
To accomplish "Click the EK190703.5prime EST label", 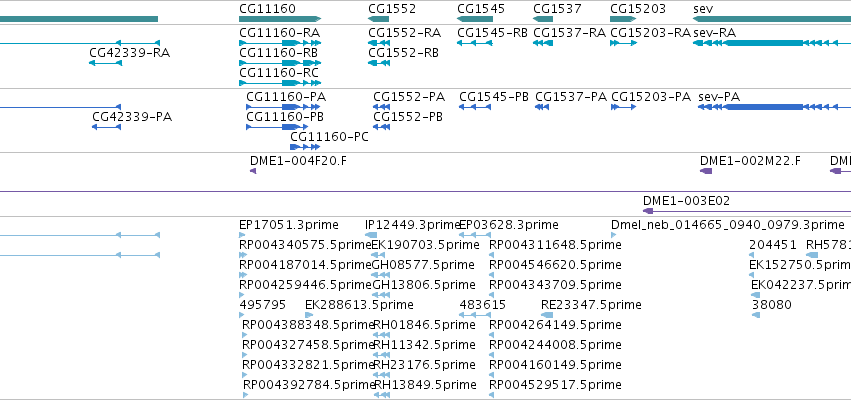I will point(426,245).
